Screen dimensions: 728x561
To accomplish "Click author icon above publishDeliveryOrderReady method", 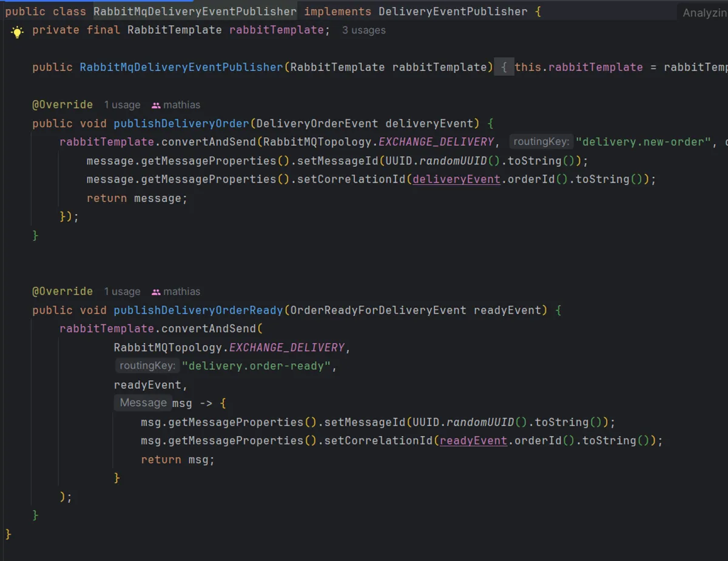I will point(156,292).
